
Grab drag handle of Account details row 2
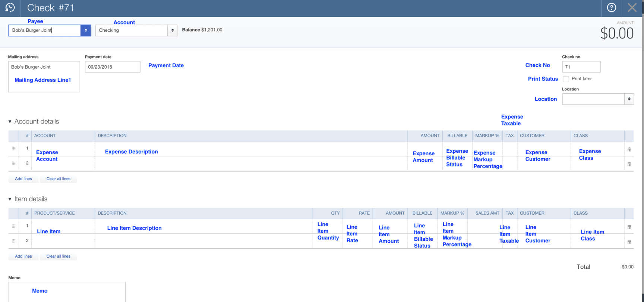(13, 164)
